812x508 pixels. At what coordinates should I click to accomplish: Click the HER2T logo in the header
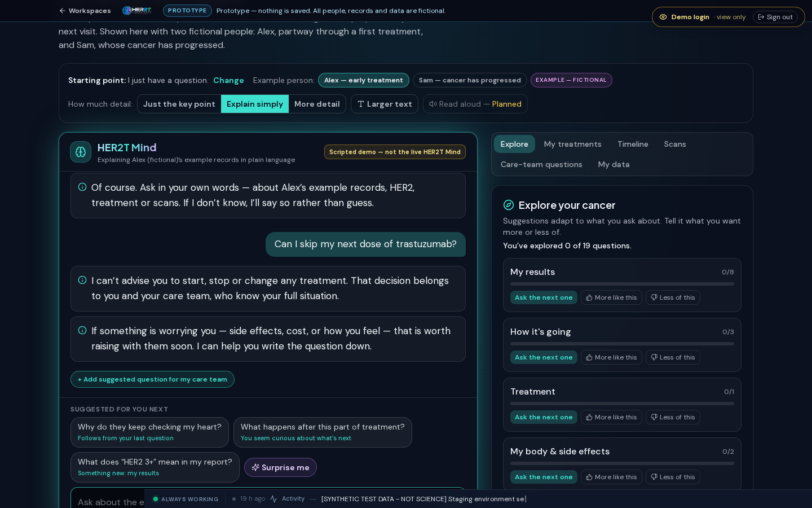137,11
